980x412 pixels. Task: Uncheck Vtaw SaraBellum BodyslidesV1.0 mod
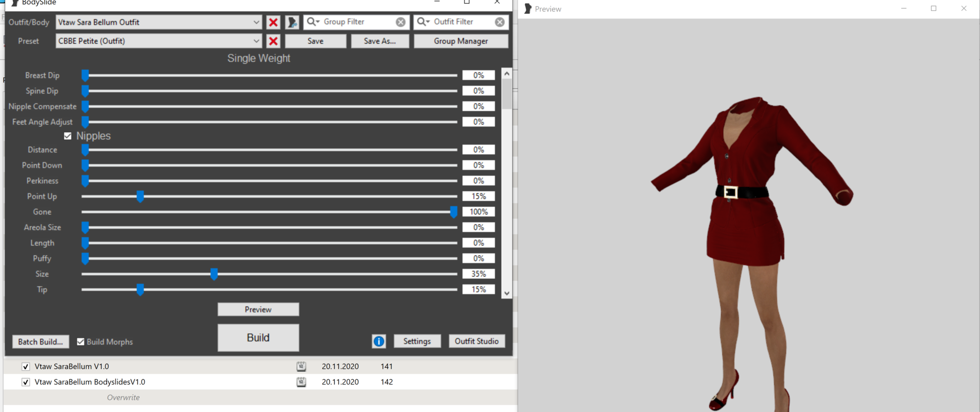click(x=26, y=382)
